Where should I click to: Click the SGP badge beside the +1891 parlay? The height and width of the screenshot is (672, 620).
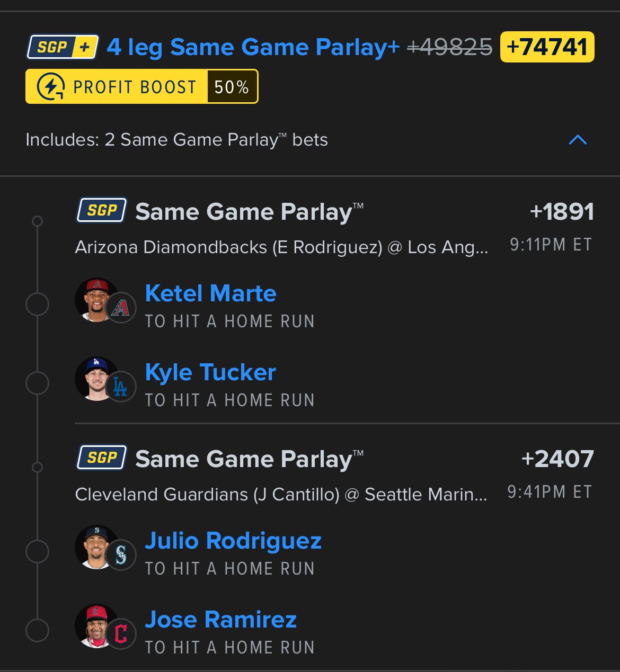tap(102, 211)
